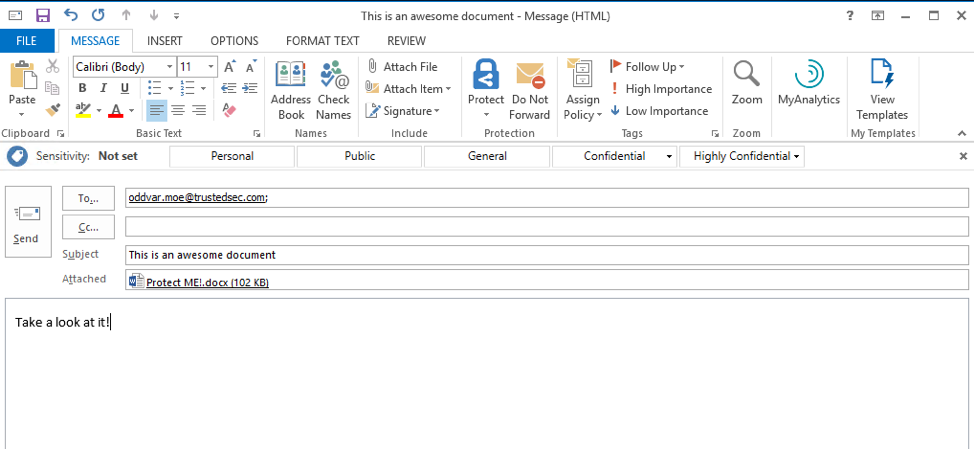Expand the Highly Confidential sensitivity dropdown
The height and width of the screenshot is (449, 974).
(796, 156)
